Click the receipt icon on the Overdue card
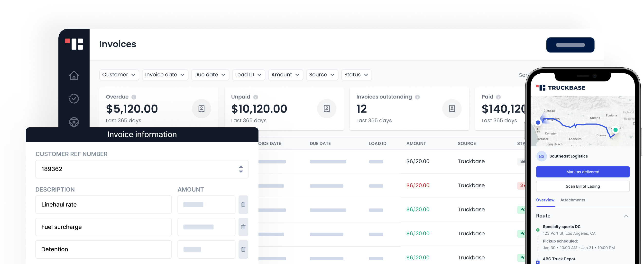Viewport: 644px width, 264px height. [x=201, y=109]
